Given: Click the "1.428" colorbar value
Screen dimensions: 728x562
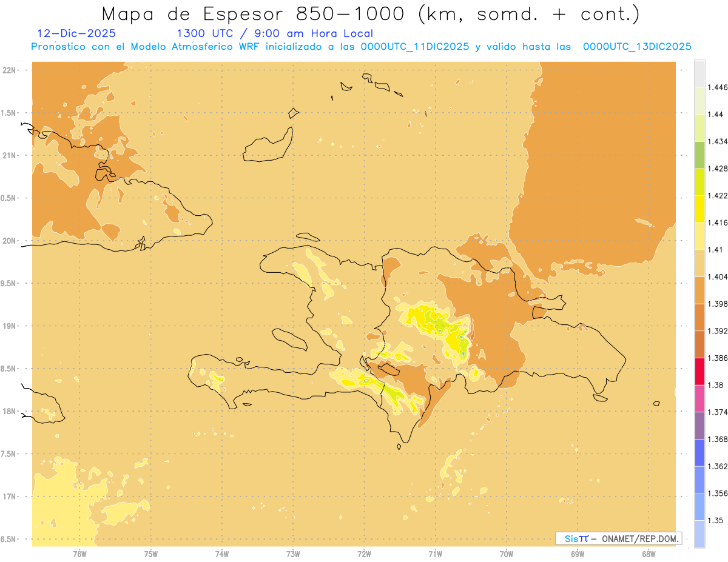Looking at the screenshot, I should (718, 169).
